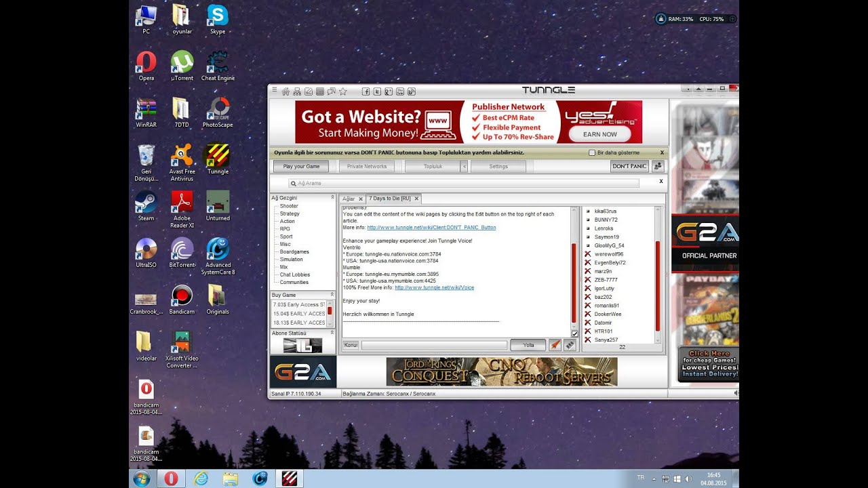Click the rocket launch icon next to Yolla

(x=555, y=345)
